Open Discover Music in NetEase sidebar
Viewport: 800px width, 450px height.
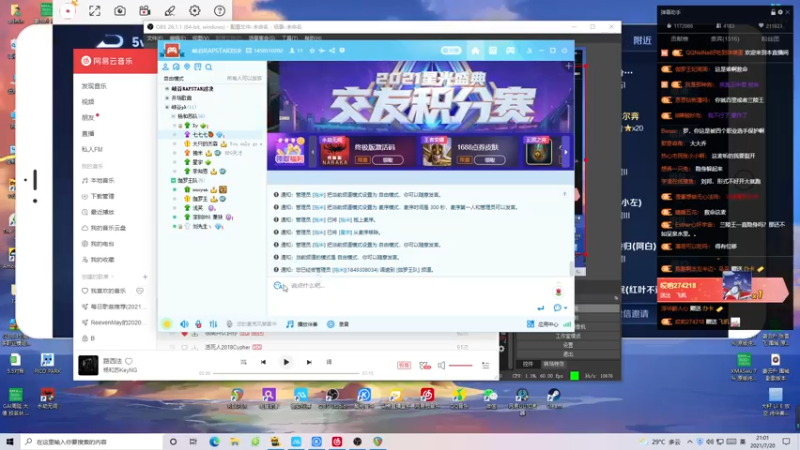94,86
